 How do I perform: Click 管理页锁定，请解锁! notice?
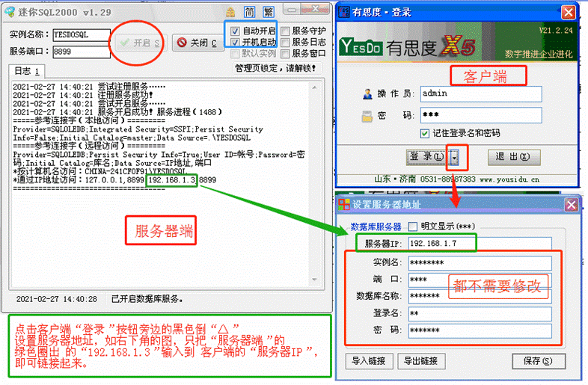[275, 68]
